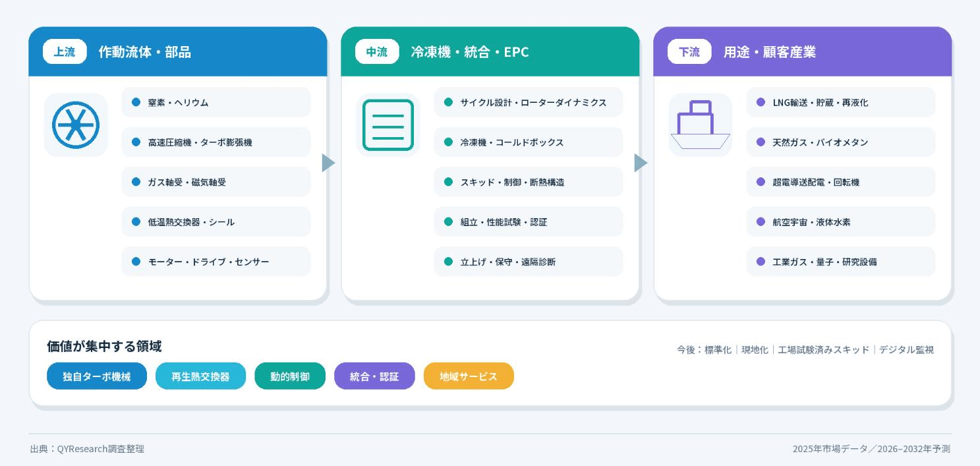Click arrow between 上流 and 中流 panels

(x=328, y=163)
